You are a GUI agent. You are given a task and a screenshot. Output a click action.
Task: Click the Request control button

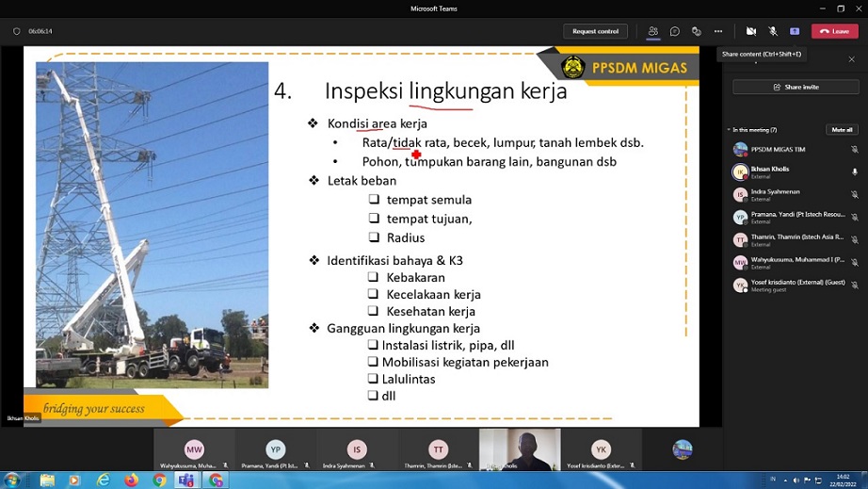(596, 32)
